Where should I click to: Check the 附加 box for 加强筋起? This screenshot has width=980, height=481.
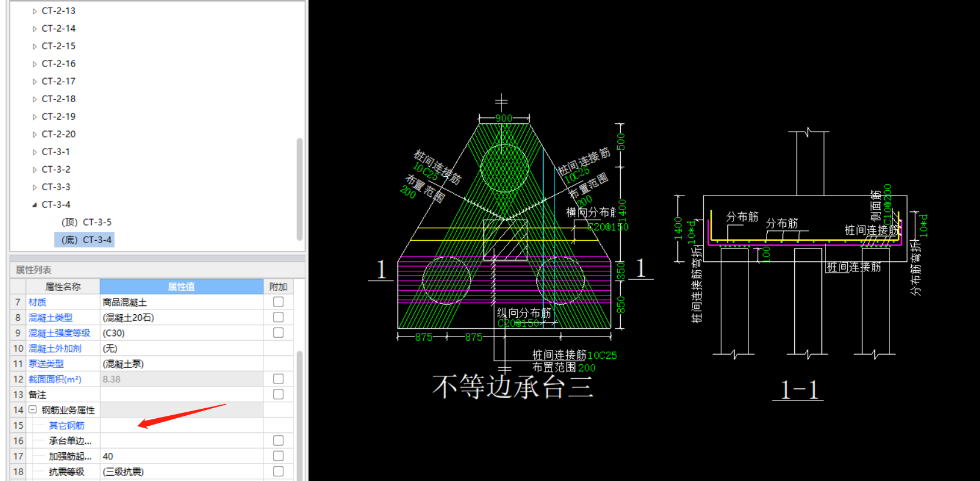[278, 456]
